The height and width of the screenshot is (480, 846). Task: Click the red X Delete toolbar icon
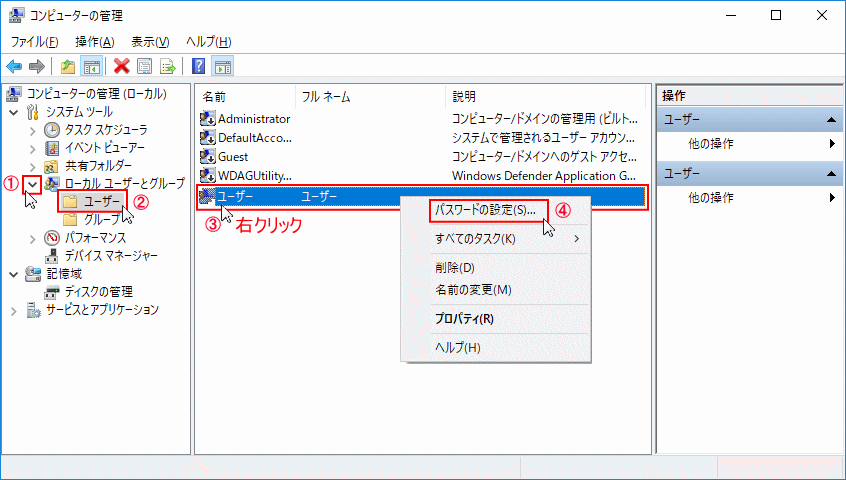click(x=122, y=66)
